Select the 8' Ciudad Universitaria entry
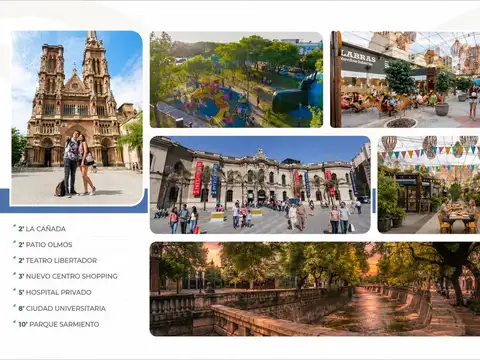The width and height of the screenshot is (480, 360). (x=62, y=308)
